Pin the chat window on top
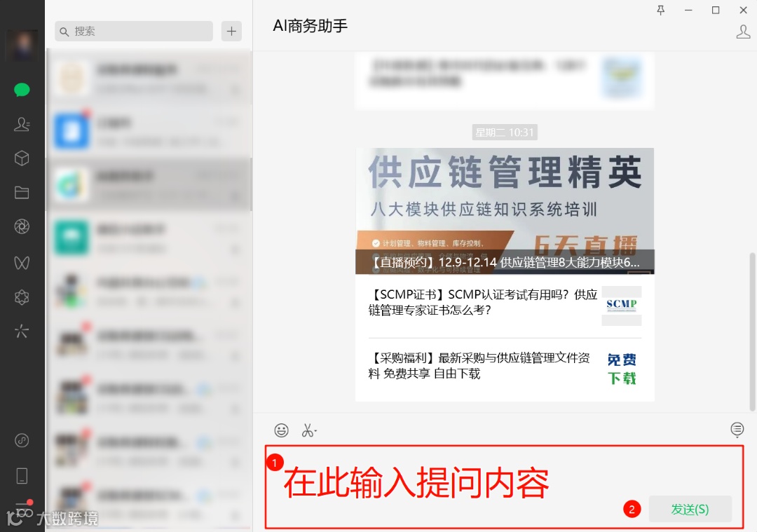The width and height of the screenshot is (757, 532). pyautogui.click(x=661, y=10)
